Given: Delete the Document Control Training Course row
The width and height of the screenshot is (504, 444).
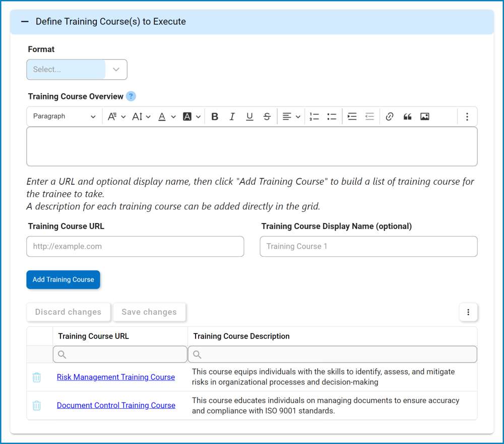Looking at the screenshot, I should (x=36, y=405).
